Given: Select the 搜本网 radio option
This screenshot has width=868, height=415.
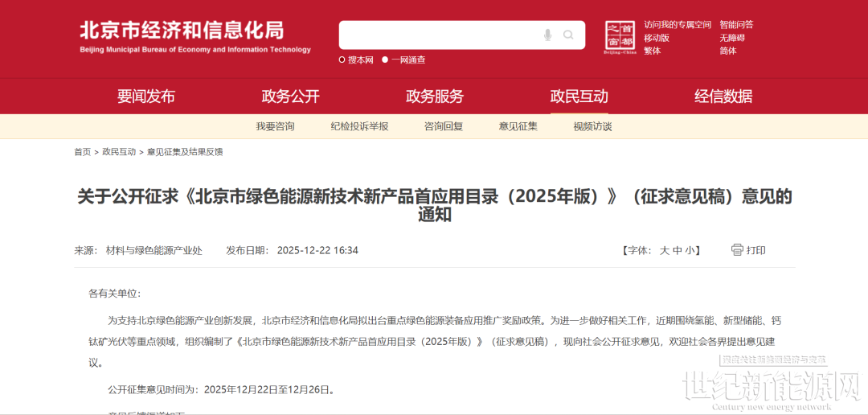Looking at the screenshot, I should (x=342, y=60).
